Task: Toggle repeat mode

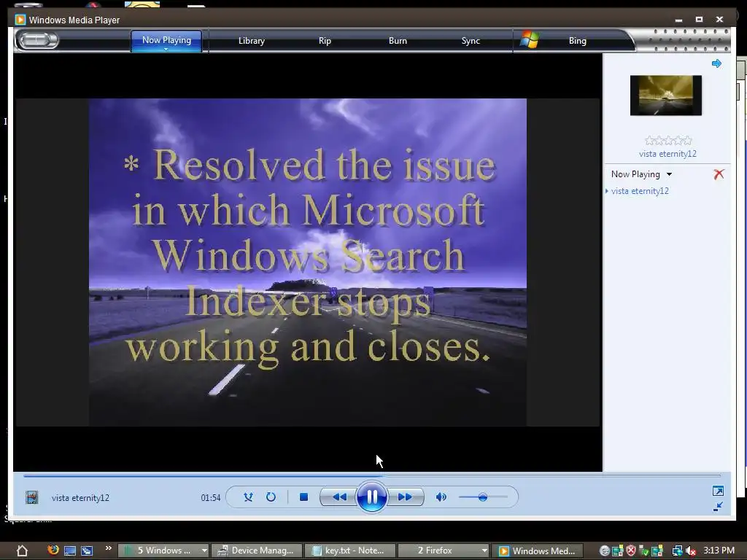Action: click(271, 497)
